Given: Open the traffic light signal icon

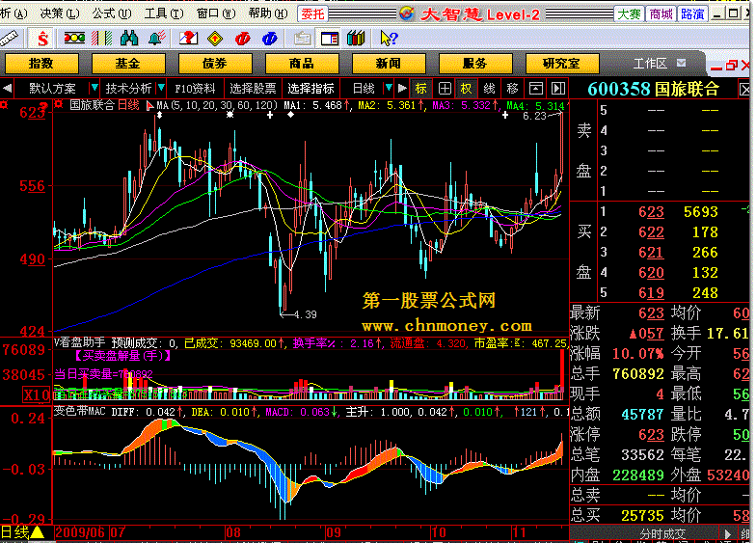Looking at the screenshot, I should click(x=75, y=39).
